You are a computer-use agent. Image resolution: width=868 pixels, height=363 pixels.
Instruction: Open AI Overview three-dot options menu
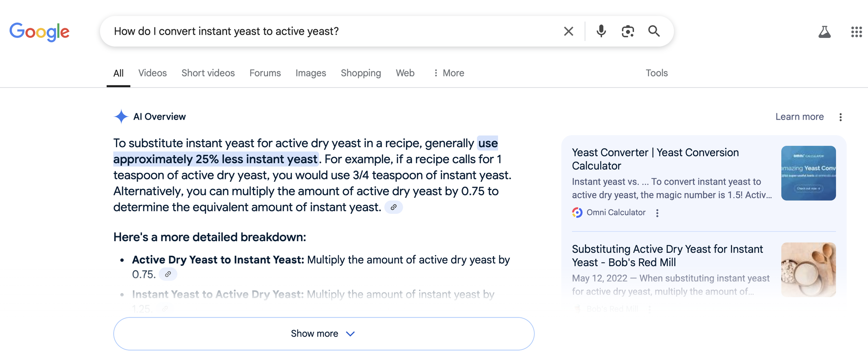click(x=840, y=117)
